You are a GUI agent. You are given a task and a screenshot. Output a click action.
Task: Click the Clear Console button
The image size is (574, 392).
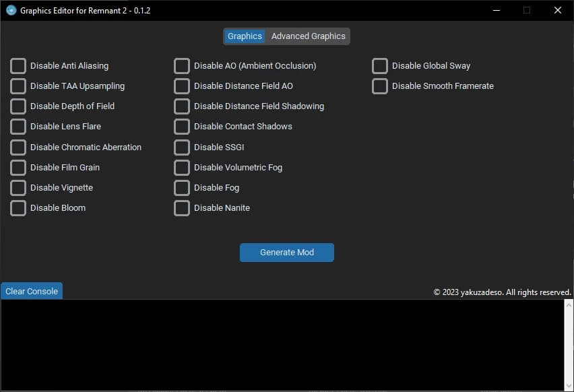32,292
